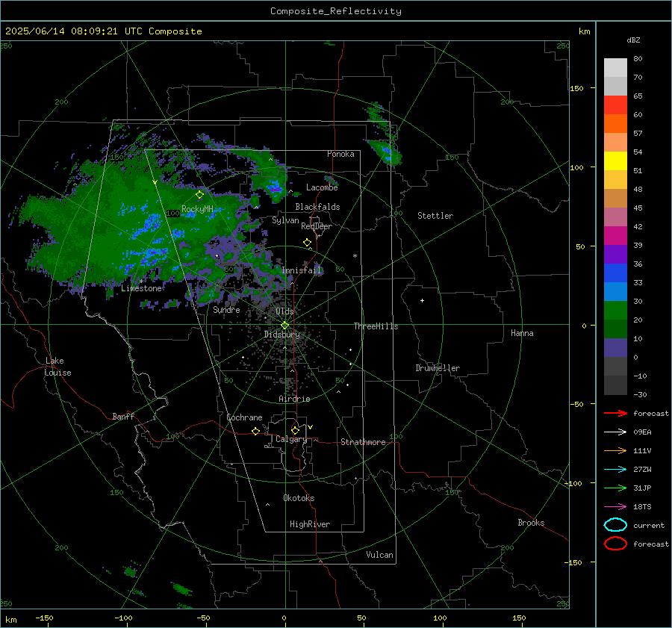
Task: Click the lightest gray 70-80 dBZ swatch
Action: pyautogui.click(x=615, y=68)
